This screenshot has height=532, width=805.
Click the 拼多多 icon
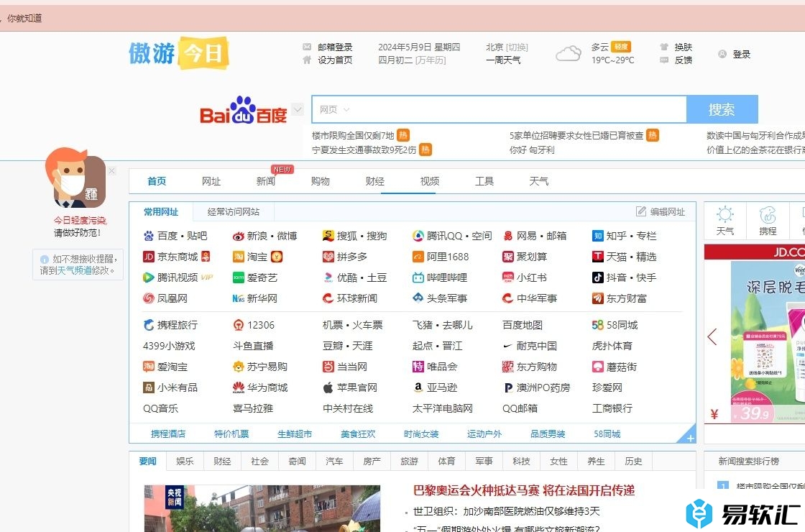(328, 257)
